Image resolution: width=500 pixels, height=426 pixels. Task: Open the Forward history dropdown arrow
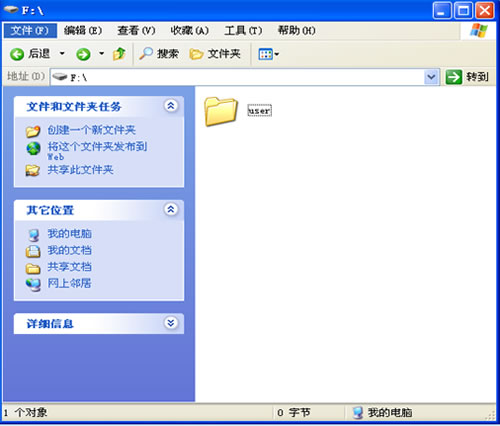(102, 53)
